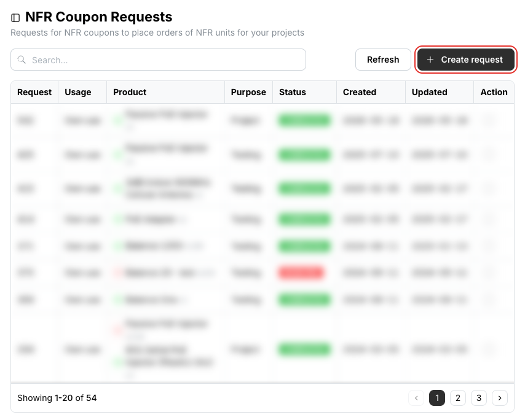This screenshot has width=525, height=420.
Task: Click the NFR Coupon Requests heading
Action: tap(99, 17)
